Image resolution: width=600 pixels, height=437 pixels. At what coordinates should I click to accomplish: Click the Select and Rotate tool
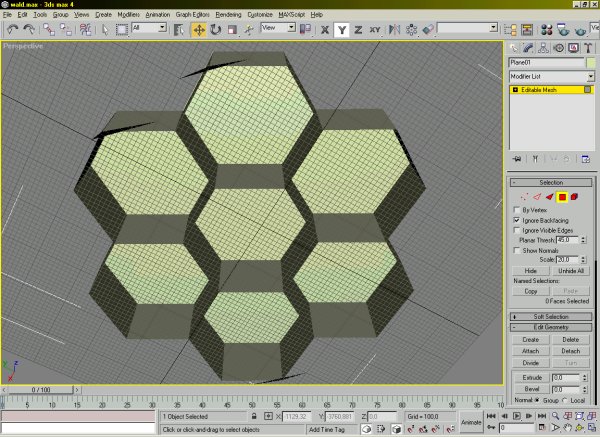216,29
